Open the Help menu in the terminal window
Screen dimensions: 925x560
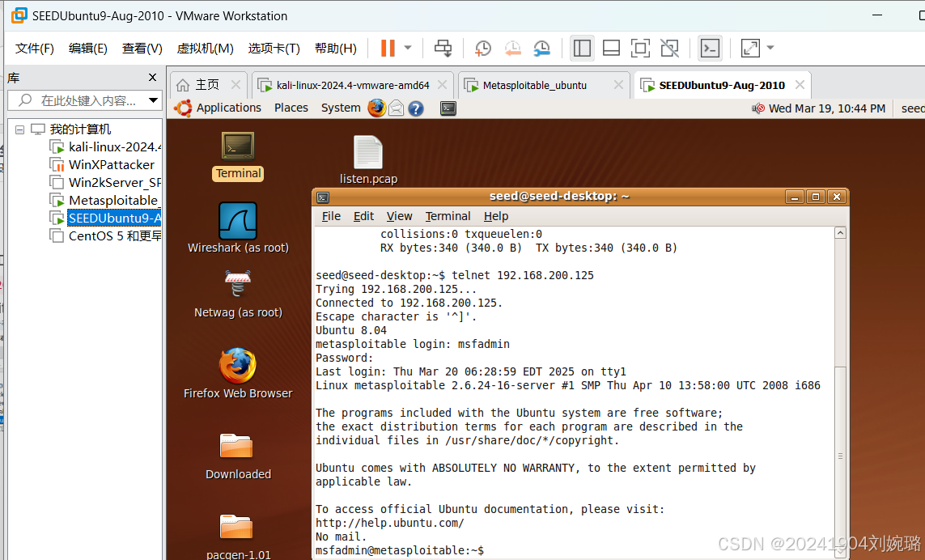click(x=496, y=216)
